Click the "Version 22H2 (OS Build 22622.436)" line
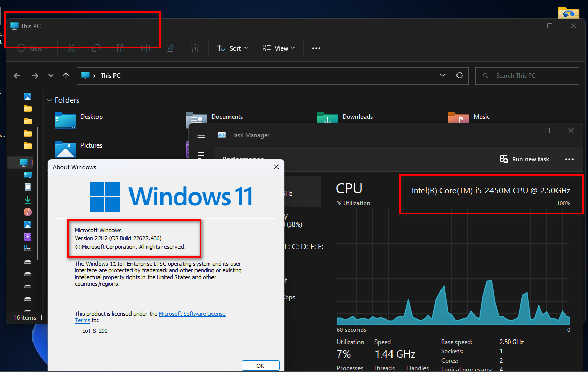 (x=118, y=238)
